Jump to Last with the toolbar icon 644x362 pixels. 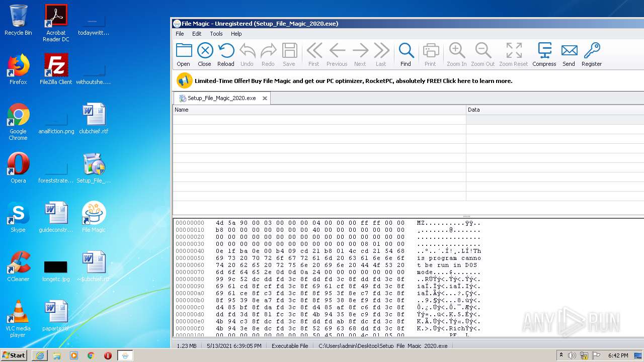[x=381, y=54]
